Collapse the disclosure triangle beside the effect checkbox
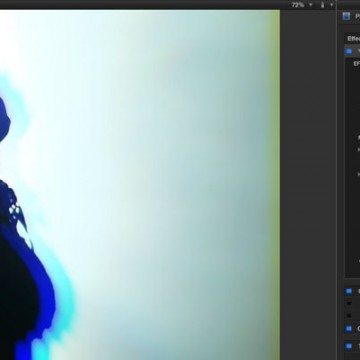Image resolution: width=360 pixels, height=360 pixels. [359, 51]
